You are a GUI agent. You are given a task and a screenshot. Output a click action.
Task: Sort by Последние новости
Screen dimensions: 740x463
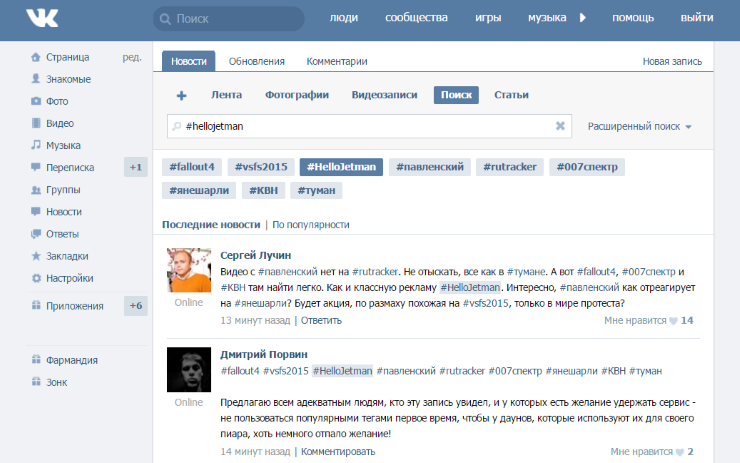point(211,225)
